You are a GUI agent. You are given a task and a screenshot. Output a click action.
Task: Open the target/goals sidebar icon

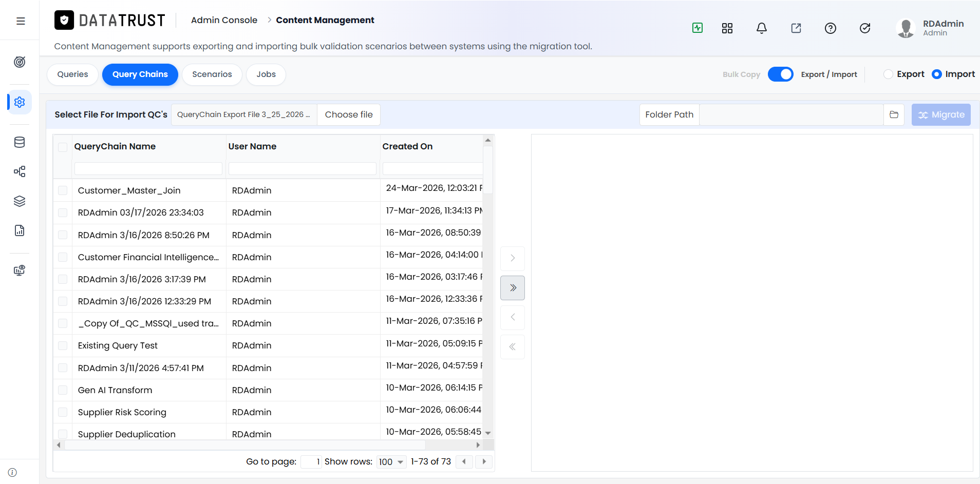coord(20,62)
